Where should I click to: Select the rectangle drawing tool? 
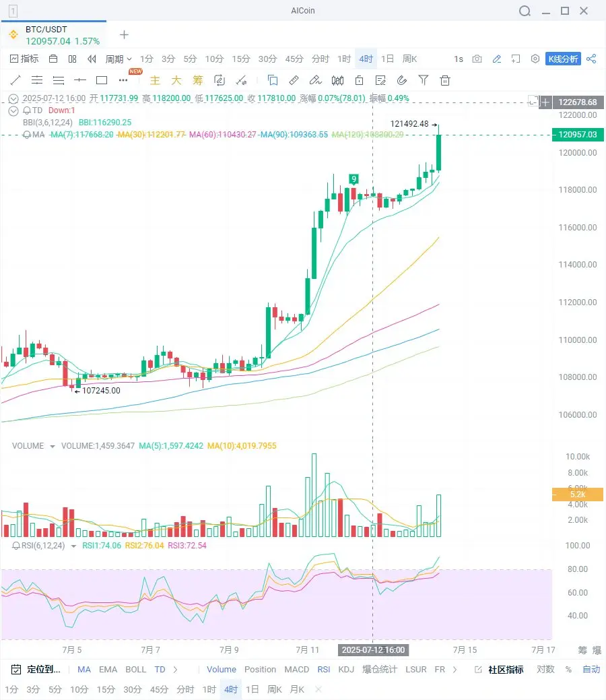pyautogui.click(x=102, y=80)
